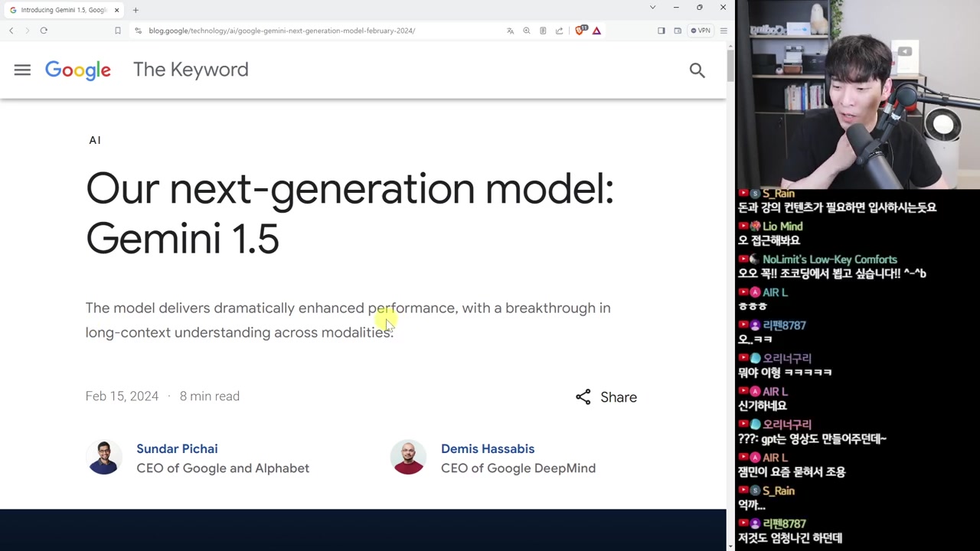Viewport: 980px width, 551px height.
Task: Open Sundar Pichai author page
Action: tap(177, 448)
